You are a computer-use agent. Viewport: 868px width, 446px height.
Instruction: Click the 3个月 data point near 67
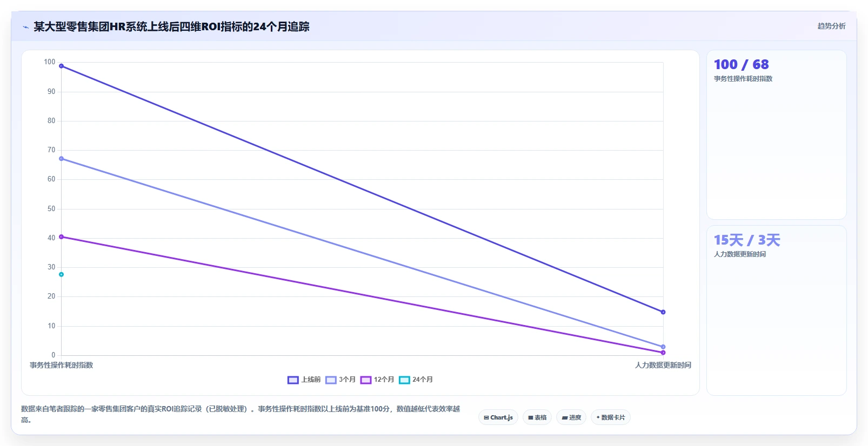coord(61,159)
